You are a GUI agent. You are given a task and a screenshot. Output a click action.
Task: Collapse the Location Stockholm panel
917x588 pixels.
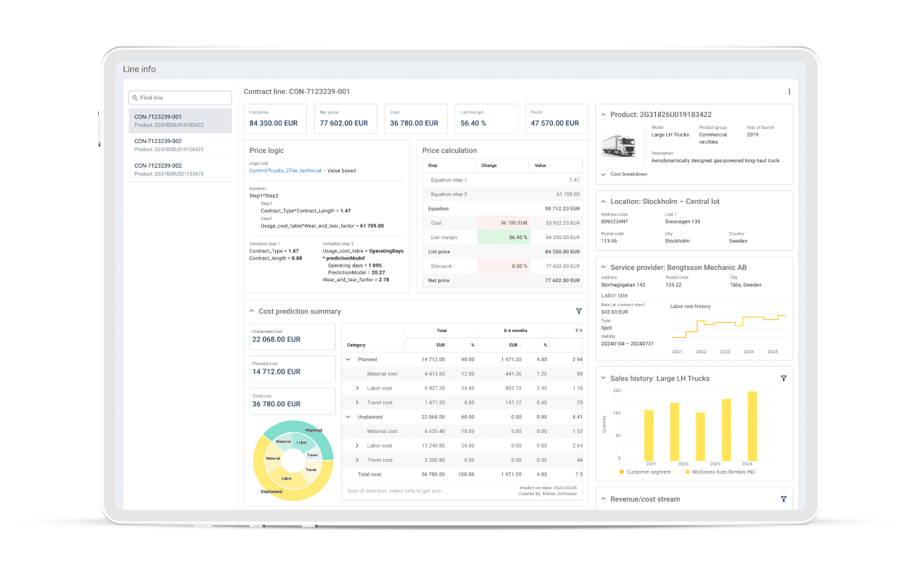click(x=603, y=202)
